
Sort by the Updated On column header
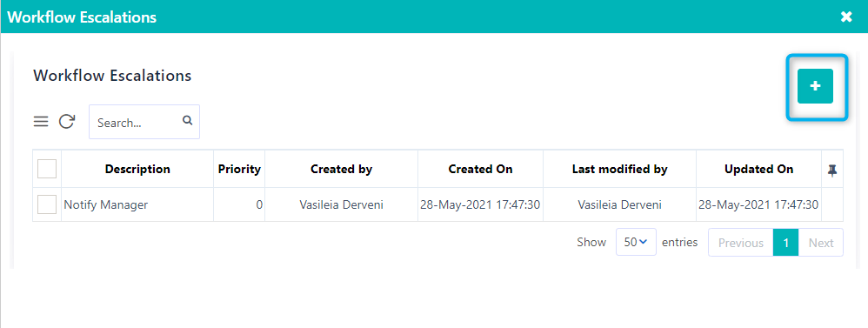click(x=759, y=169)
